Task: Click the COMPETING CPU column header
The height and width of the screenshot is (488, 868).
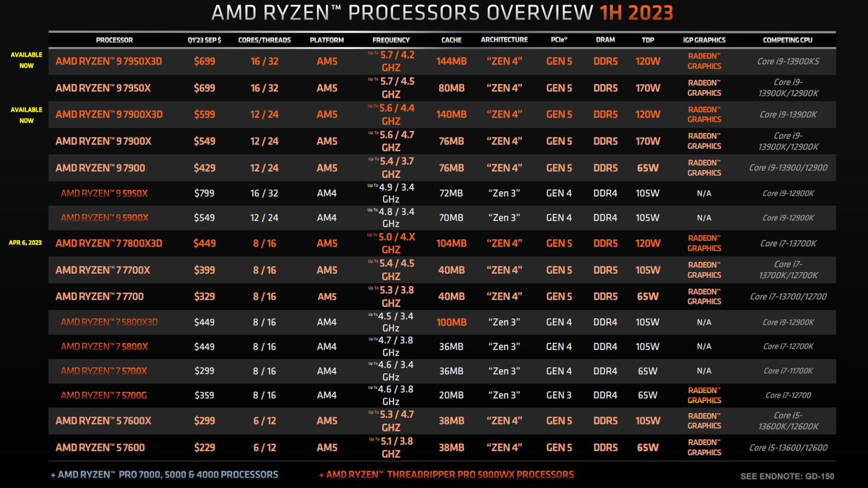Action: [787, 40]
